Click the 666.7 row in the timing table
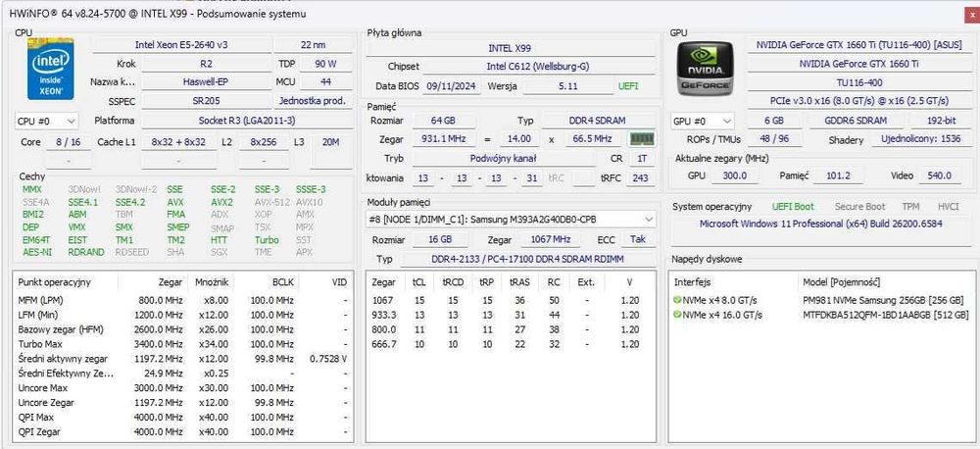The width and height of the screenshot is (980, 449). (x=511, y=344)
